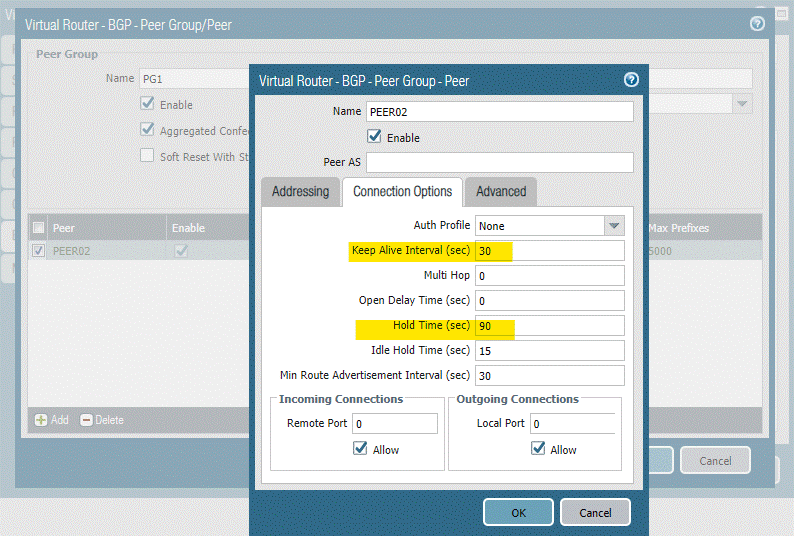Toggle Enable checkbox in Peer Group PG1
The image size is (794, 536).
coord(147,103)
